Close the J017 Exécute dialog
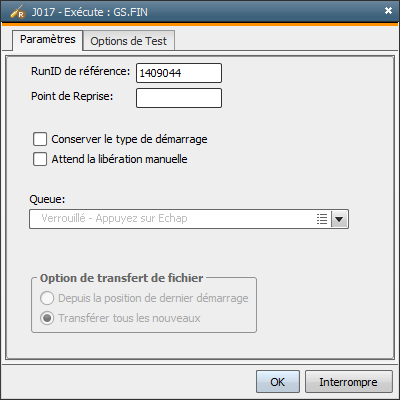This screenshot has width=400, height=400. coord(388,11)
